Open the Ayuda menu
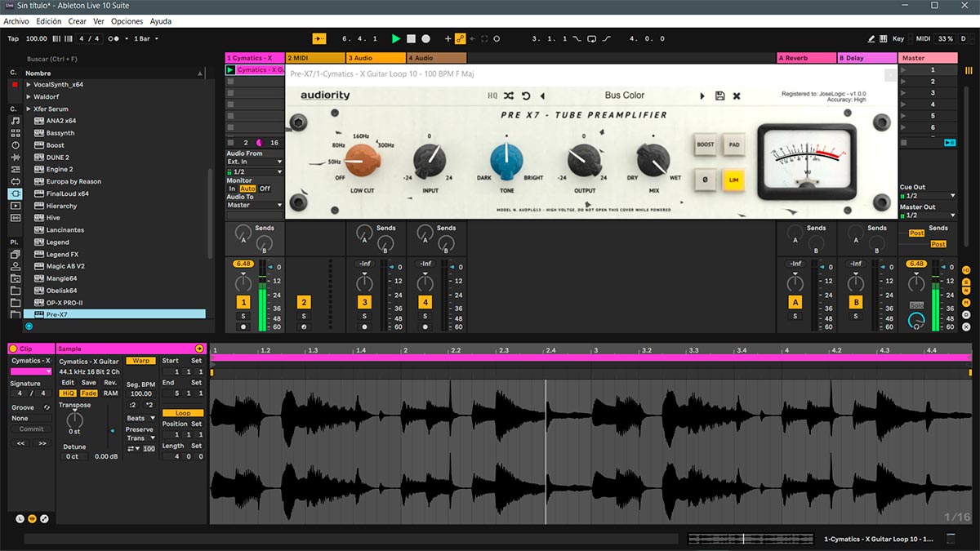Screen dimensions: 980x551 click(161, 21)
